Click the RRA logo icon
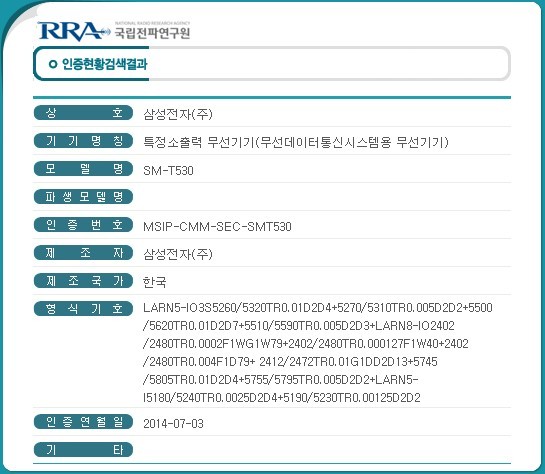The image size is (545, 474). (74, 31)
